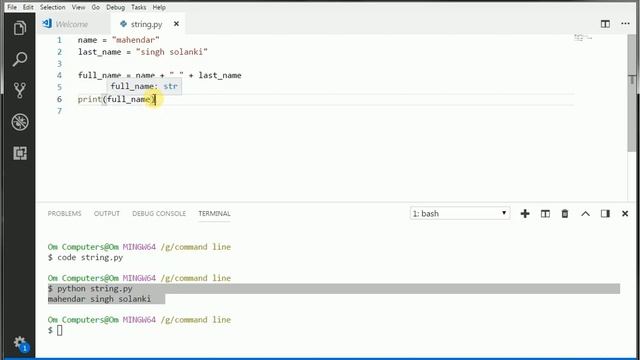Open the Explorer view in activity bar
The width and height of the screenshot is (640, 360).
[20, 28]
